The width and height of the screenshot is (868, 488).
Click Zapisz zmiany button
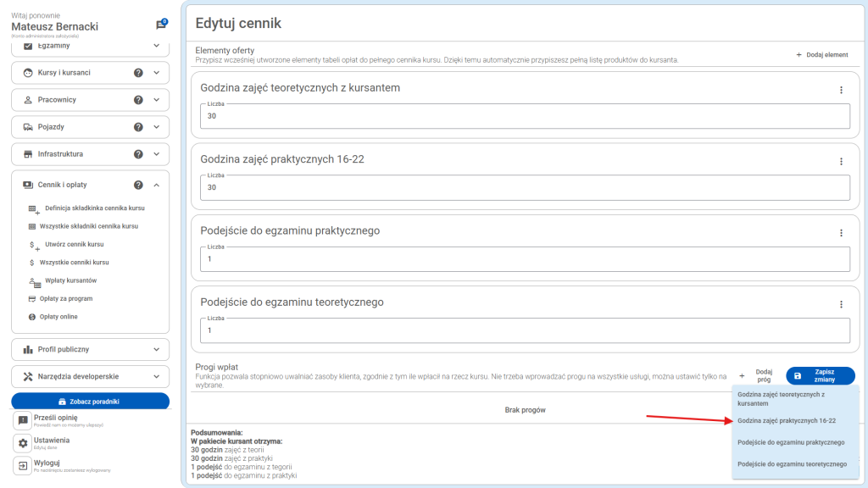pos(820,375)
